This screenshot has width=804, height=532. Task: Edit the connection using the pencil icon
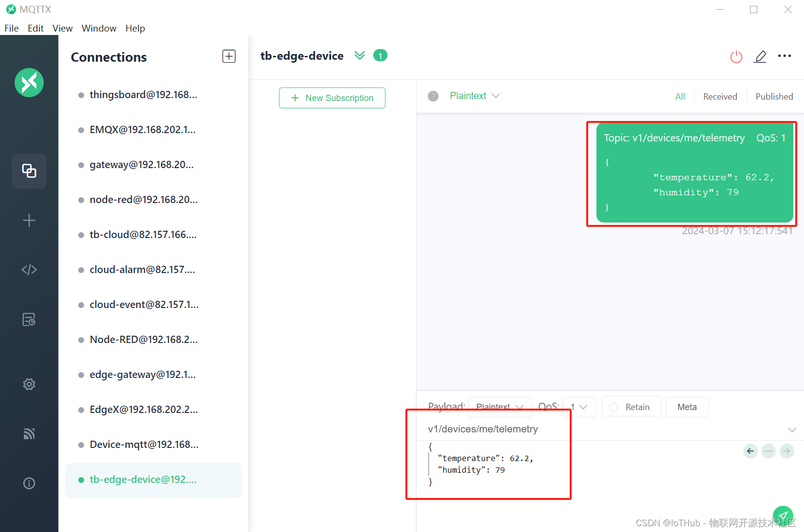(x=760, y=57)
